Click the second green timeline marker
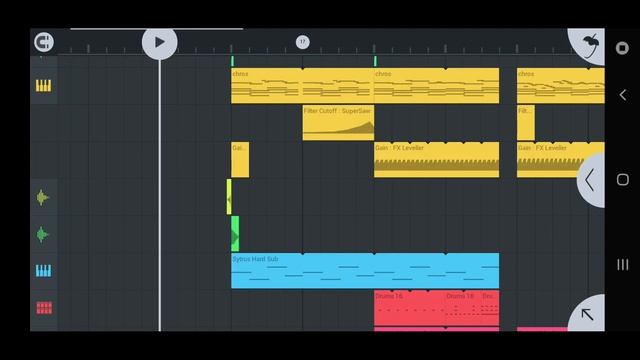This screenshot has width=640, height=360. coord(375,61)
